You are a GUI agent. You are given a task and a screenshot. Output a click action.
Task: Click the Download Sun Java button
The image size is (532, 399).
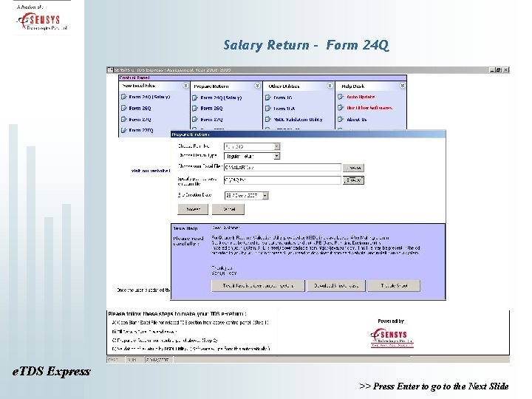pos(336,286)
